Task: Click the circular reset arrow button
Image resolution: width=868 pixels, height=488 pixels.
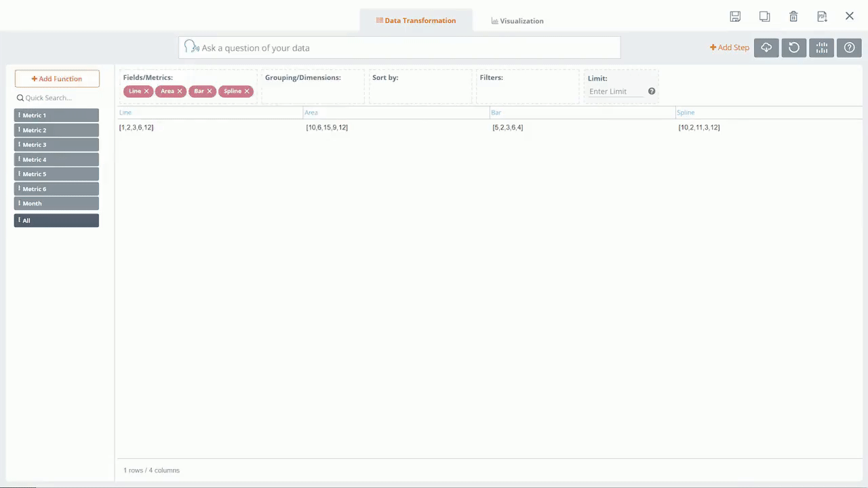Action: coord(794,47)
